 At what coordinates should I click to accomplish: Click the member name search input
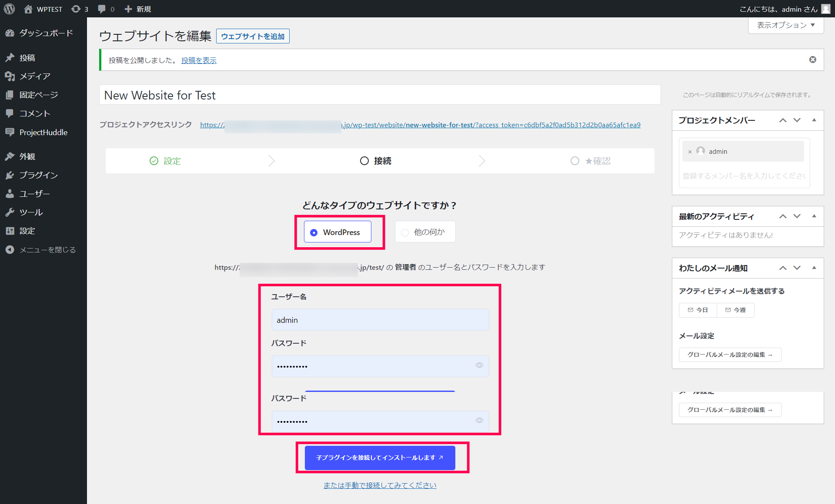click(x=744, y=176)
